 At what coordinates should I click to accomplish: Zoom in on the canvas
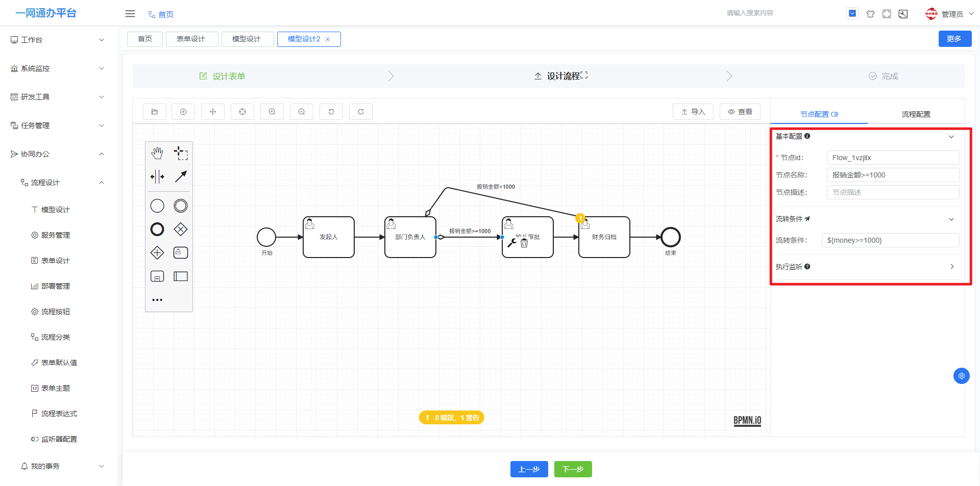[x=272, y=112]
